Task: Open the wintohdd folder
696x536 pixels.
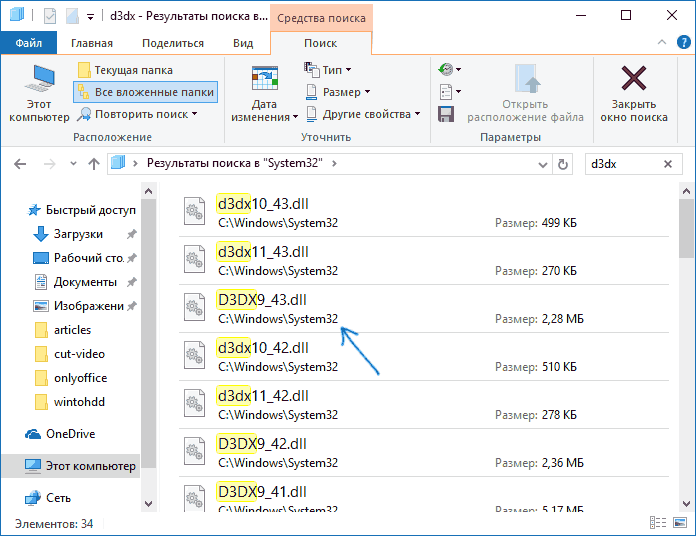Action: [x=70, y=402]
